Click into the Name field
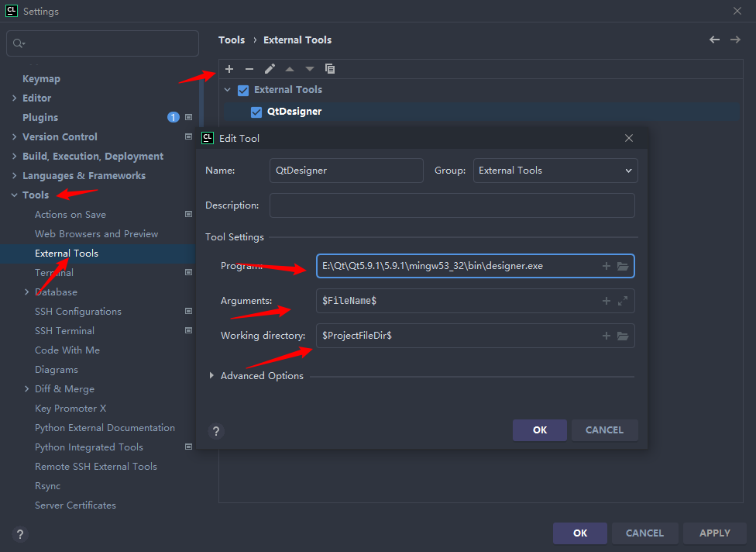Image resolution: width=756 pixels, height=552 pixels. 346,171
